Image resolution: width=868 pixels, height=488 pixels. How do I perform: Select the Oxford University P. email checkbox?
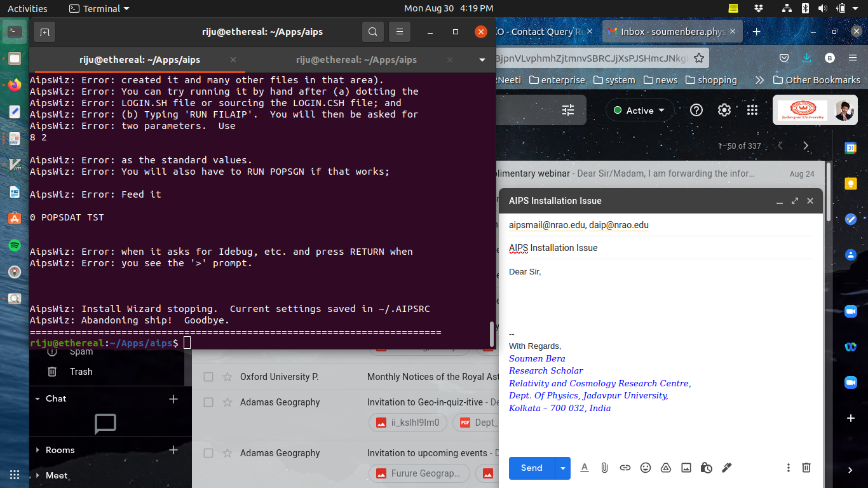(x=208, y=377)
